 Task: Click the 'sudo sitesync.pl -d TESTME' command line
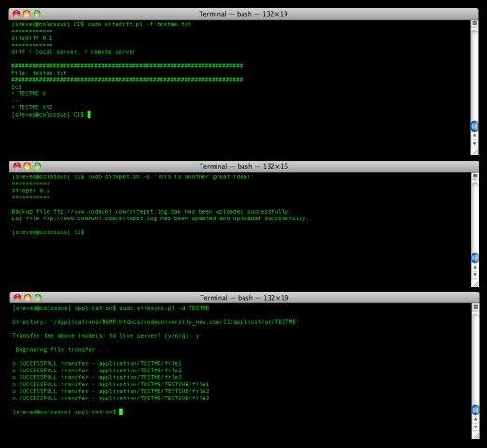(111, 308)
